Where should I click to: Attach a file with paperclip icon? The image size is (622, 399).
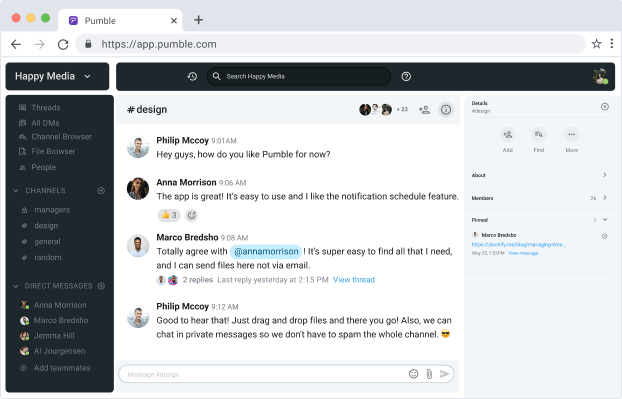click(429, 374)
